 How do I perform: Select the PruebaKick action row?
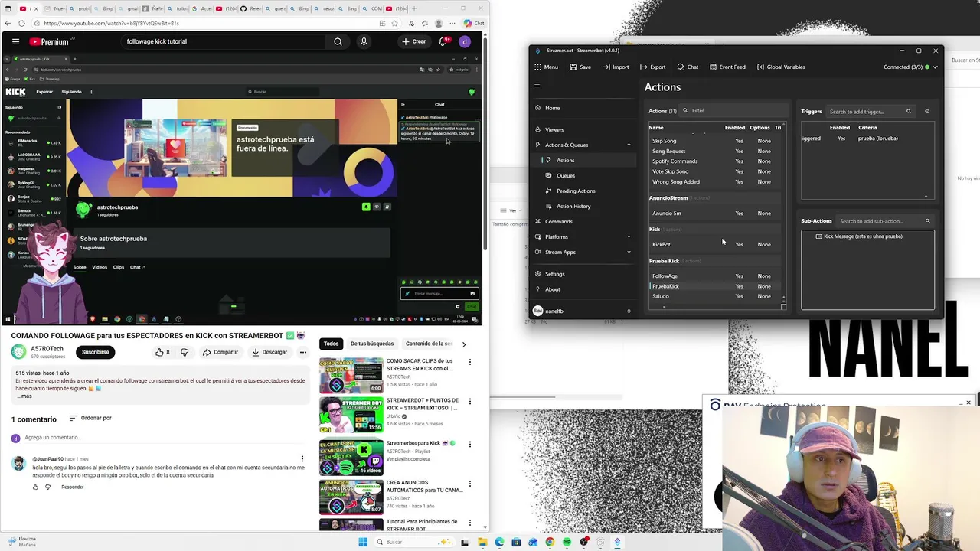[x=714, y=286]
